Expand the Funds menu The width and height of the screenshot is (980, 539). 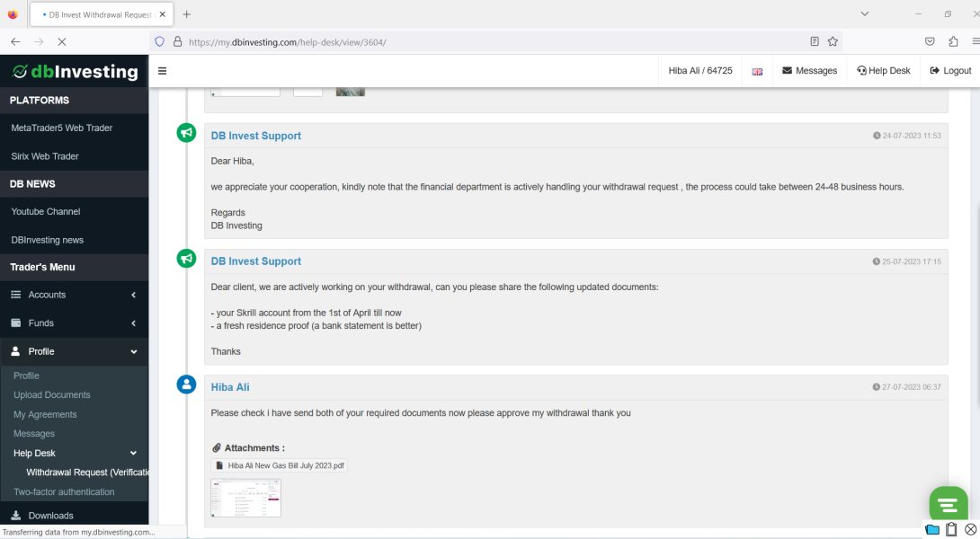pyautogui.click(x=75, y=323)
